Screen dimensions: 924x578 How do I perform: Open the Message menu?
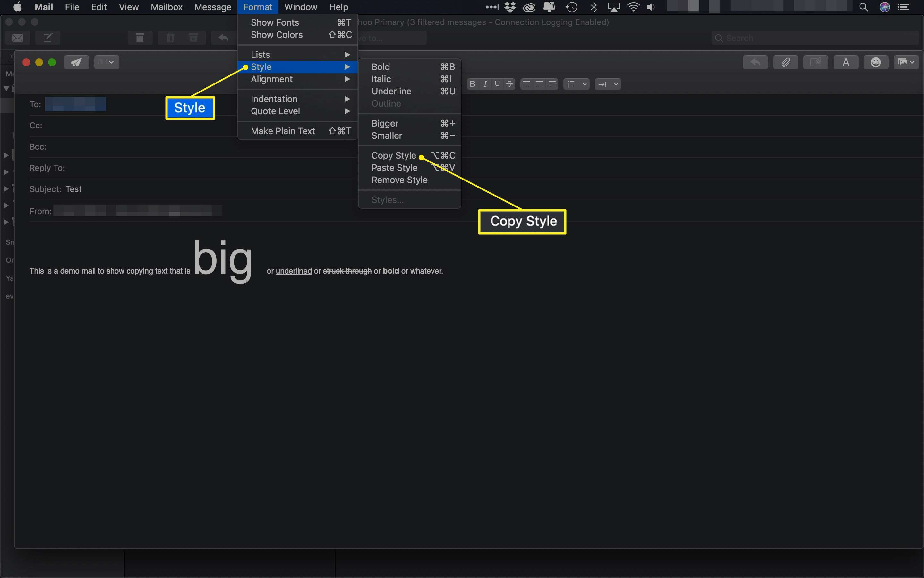(x=213, y=7)
